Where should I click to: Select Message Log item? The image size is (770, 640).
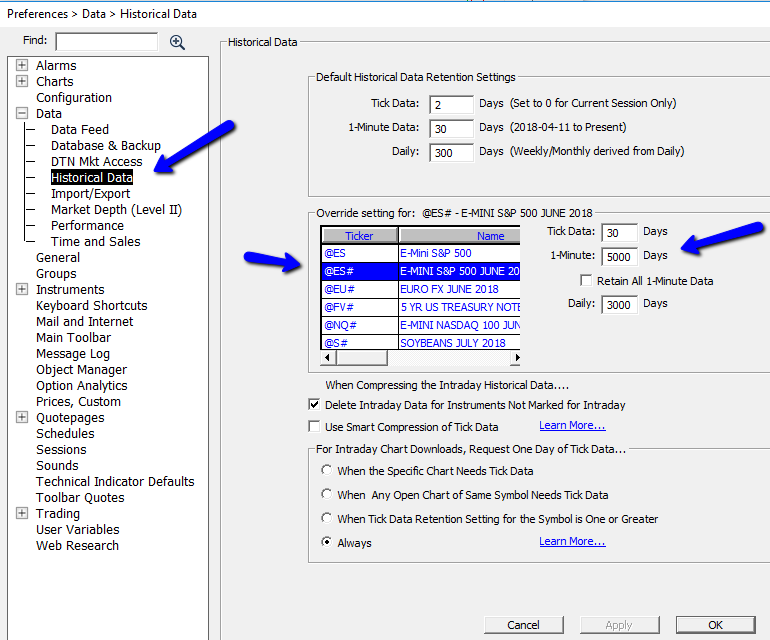point(73,354)
